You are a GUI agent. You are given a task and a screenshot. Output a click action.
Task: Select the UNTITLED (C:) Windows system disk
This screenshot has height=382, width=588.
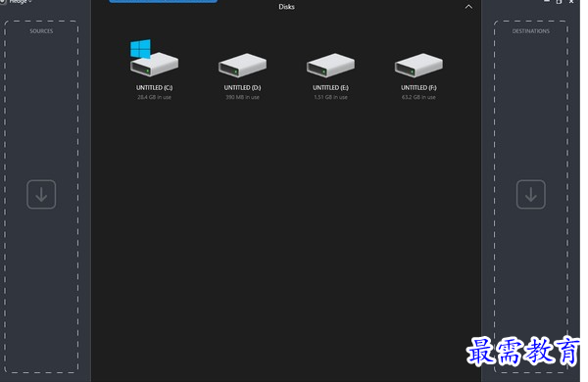[x=154, y=59]
